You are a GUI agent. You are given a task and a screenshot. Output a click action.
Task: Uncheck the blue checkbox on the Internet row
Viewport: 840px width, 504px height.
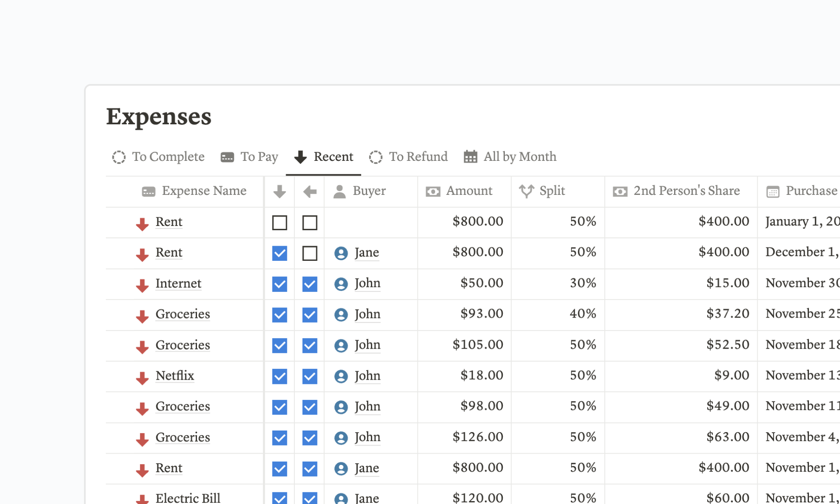[x=279, y=284]
